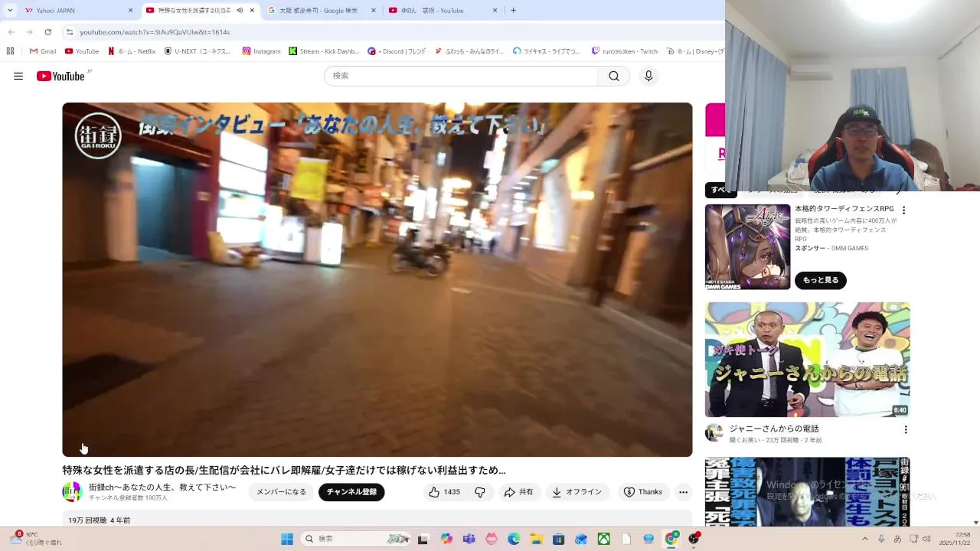Viewport: 980px width, 551px height.
Task: Open the Copilot taskbar icon
Action: tap(446, 539)
